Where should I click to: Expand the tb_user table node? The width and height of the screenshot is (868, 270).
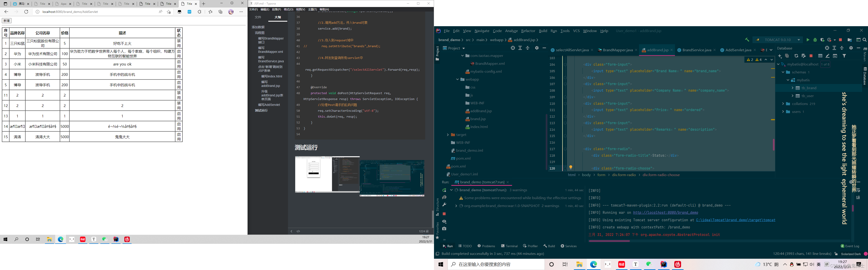(793, 96)
